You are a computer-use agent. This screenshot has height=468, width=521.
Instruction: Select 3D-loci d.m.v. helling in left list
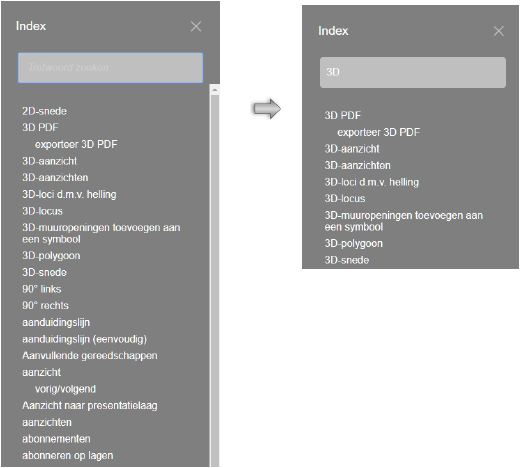pos(69,194)
